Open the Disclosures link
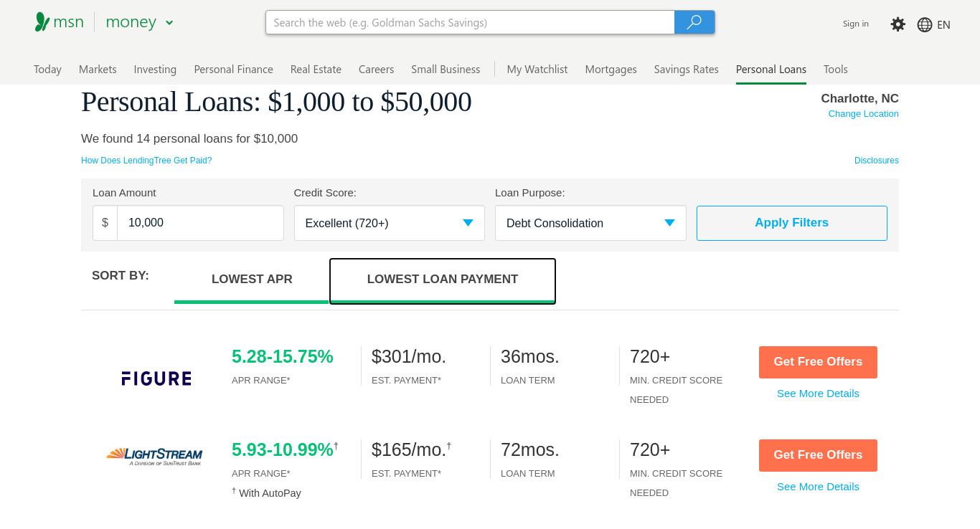Image resolution: width=980 pixels, height=529 pixels. pyautogui.click(x=876, y=161)
